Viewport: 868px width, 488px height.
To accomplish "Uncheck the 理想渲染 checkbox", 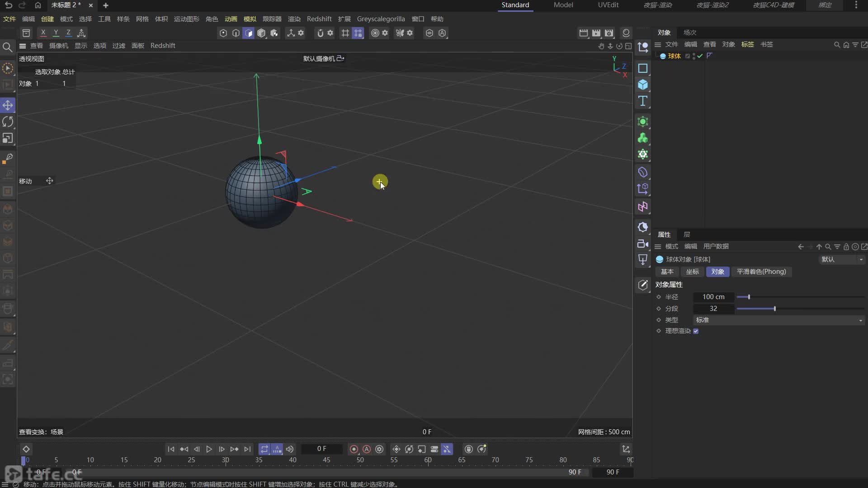I will 696,331.
